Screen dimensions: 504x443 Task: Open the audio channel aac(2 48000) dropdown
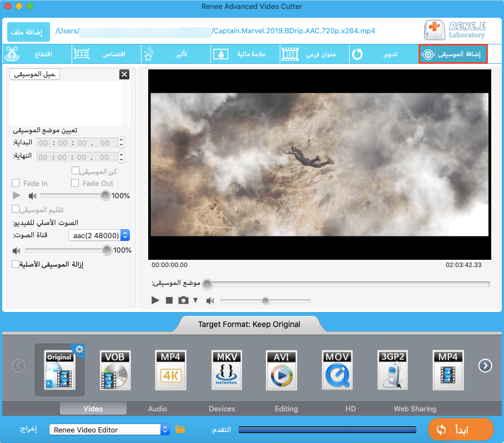(x=99, y=235)
